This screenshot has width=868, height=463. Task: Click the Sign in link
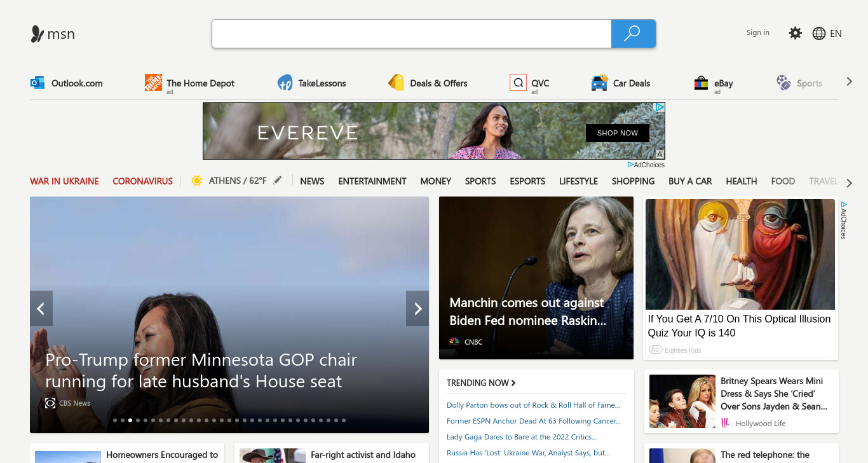tap(757, 32)
